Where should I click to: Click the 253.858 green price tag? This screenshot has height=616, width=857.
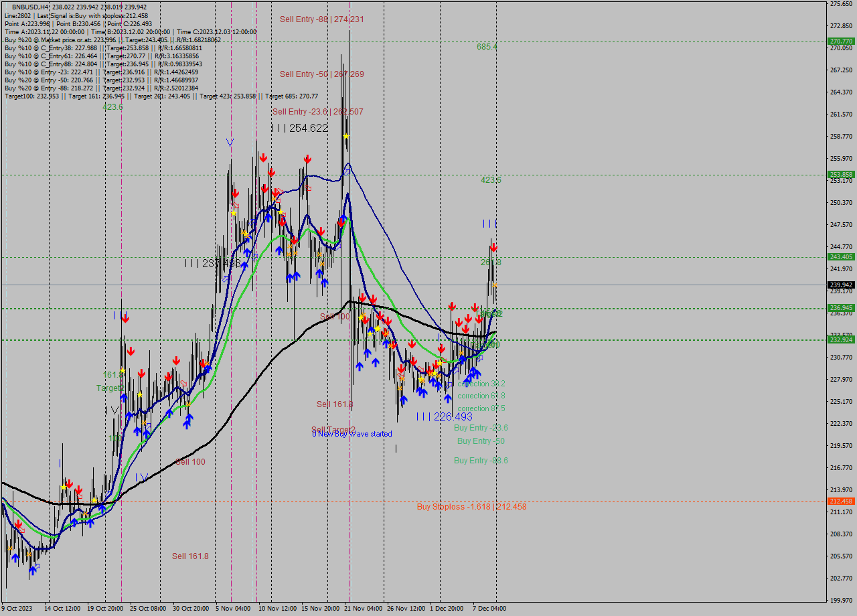pos(841,174)
